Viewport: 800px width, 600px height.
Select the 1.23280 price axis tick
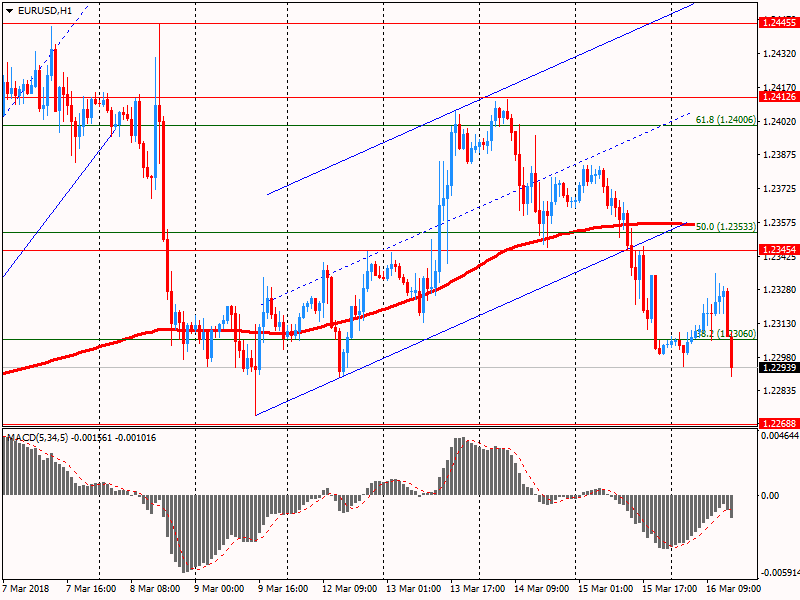[x=780, y=290]
